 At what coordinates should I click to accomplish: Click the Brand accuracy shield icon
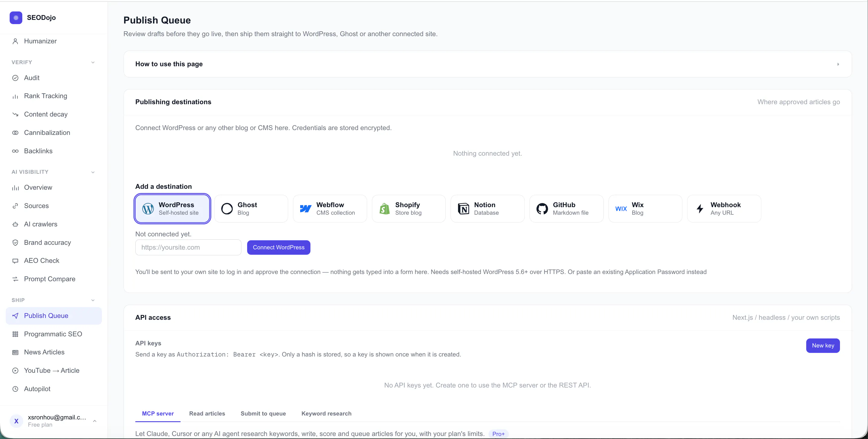click(15, 242)
